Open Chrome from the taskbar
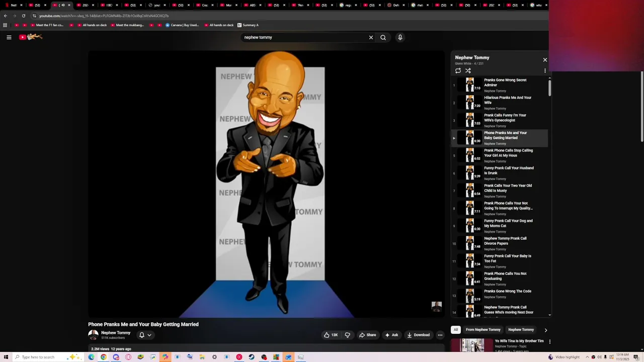This screenshot has width=644, height=362. (103, 357)
